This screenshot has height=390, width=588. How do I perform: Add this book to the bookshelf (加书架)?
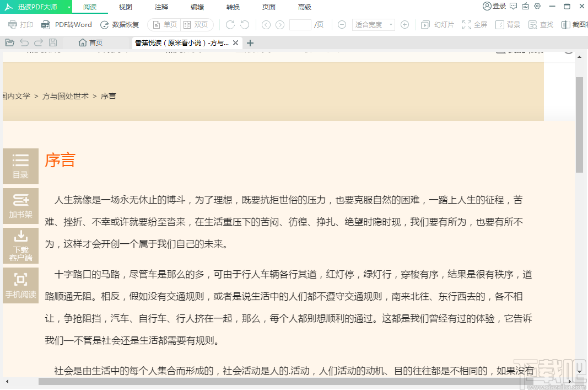(20, 206)
